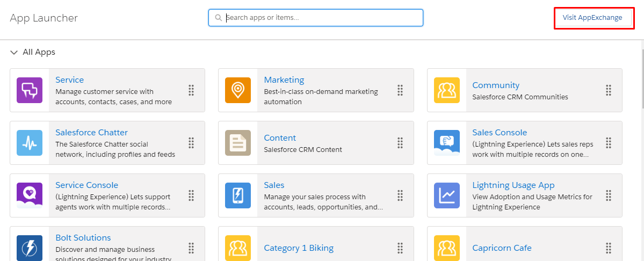Click the drag handle on Community tile
This screenshot has width=644, height=261.
609,90
